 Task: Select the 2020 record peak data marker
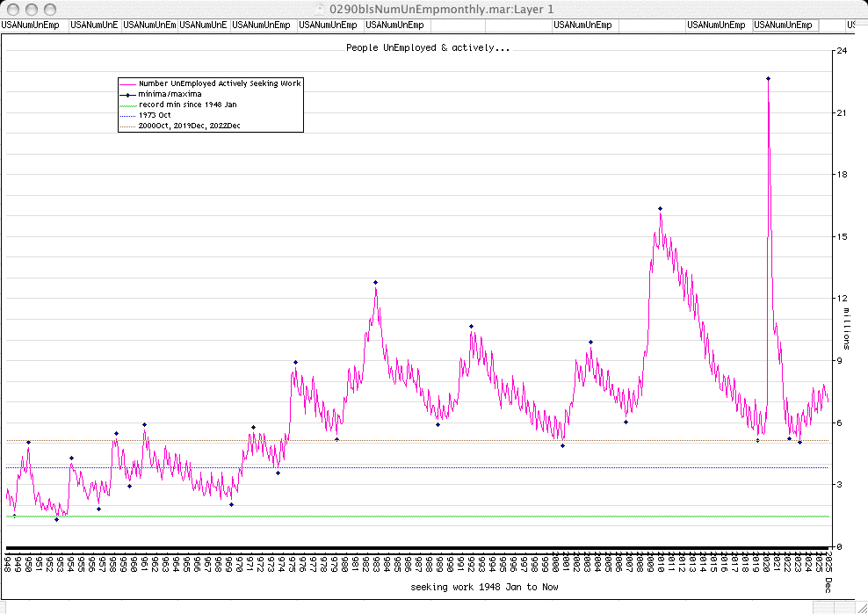[768, 78]
